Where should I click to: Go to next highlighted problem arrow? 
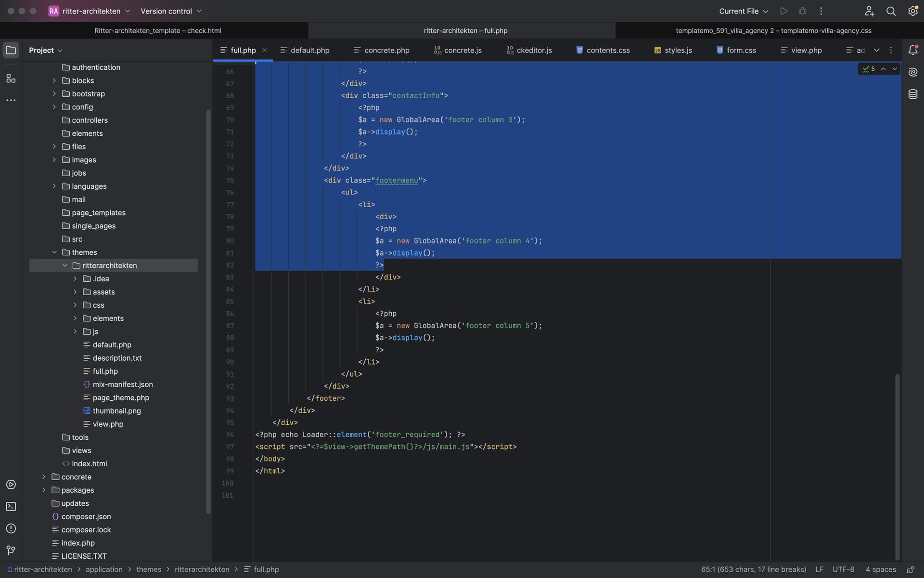(x=895, y=69)
